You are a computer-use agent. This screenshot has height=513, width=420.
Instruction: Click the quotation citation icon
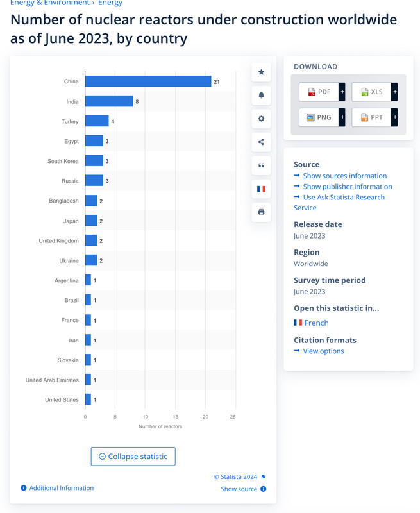point(261,165)
